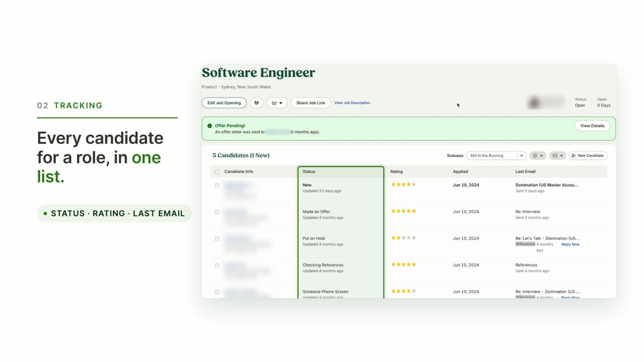
Task: Select the checkbox for the Checking References candidate
Action: click(x=217, y=265)
